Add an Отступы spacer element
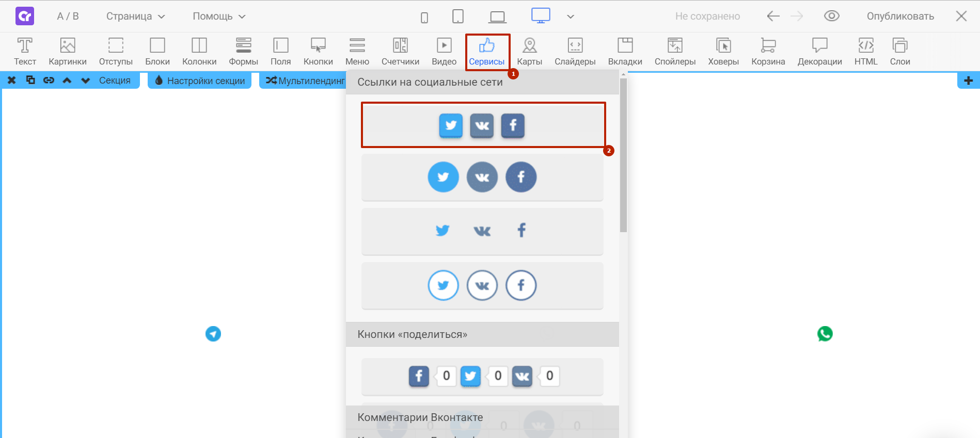 (116, 52)
